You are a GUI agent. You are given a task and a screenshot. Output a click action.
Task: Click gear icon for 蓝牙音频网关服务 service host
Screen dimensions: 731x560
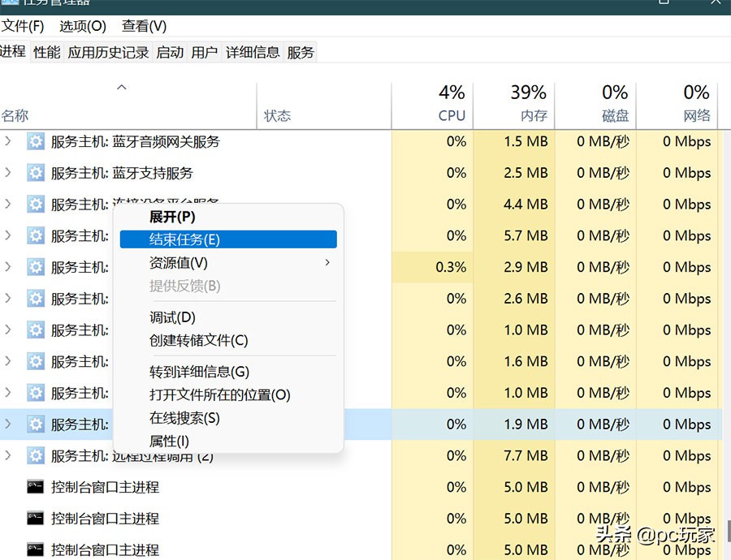coord(36,141)
